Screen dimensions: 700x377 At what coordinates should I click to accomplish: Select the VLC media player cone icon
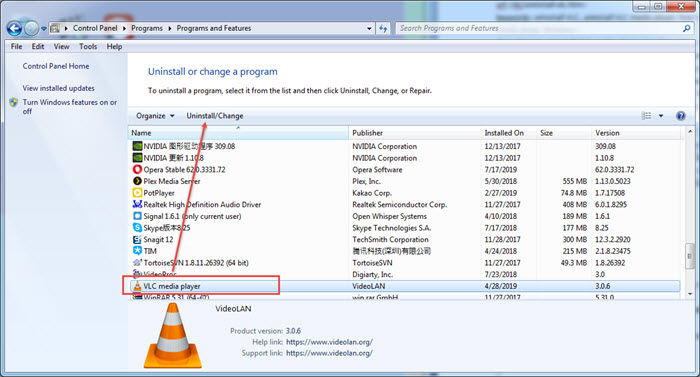click(138, 286)
